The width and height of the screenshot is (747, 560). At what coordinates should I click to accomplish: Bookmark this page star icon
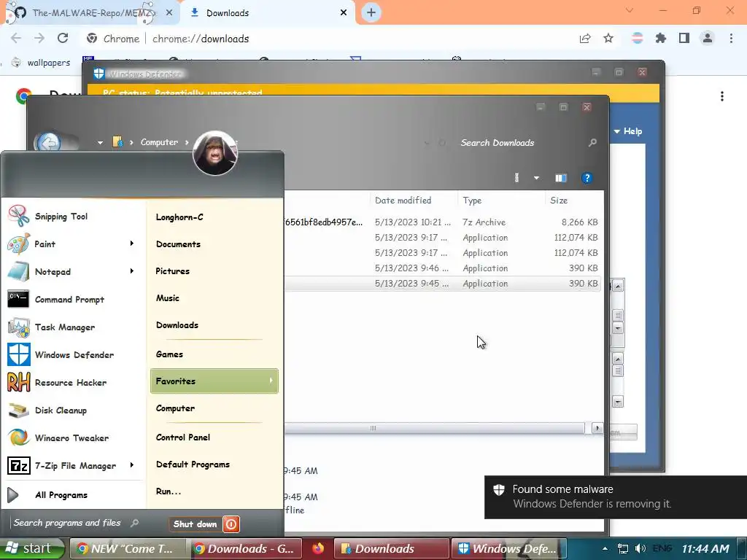coord(608,39)
